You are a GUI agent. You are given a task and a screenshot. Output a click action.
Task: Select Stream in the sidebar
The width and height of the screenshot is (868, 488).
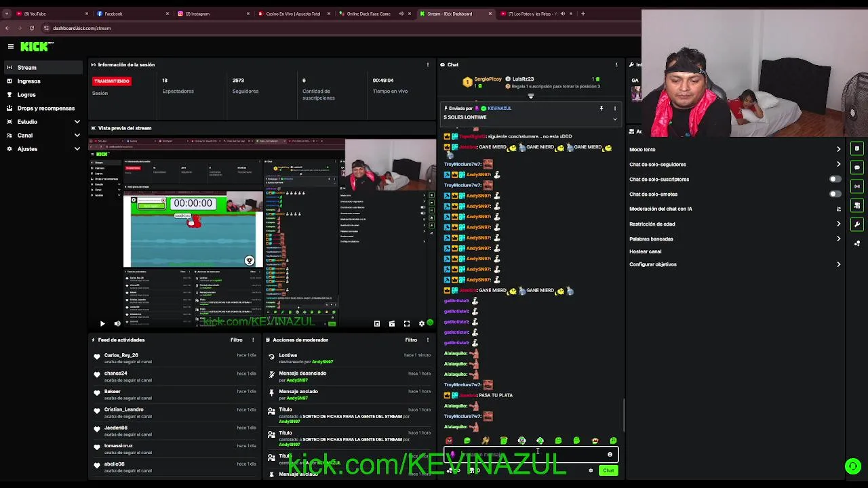coord(44,68)
